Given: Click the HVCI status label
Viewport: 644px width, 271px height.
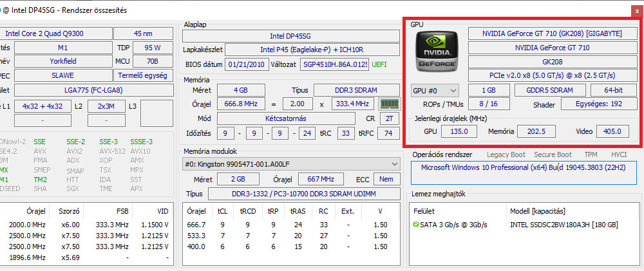Looking at the screenshot, I should pos(619,154).
